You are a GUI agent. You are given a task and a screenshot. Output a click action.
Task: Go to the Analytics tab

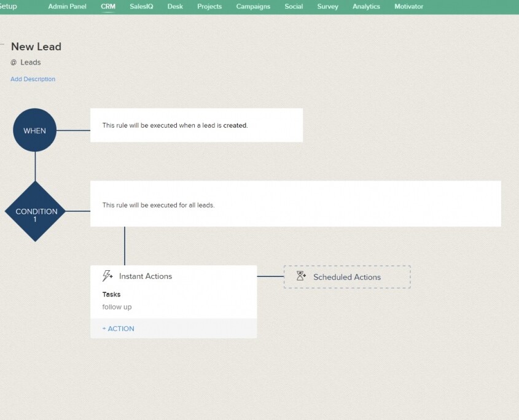click(366, 6)
